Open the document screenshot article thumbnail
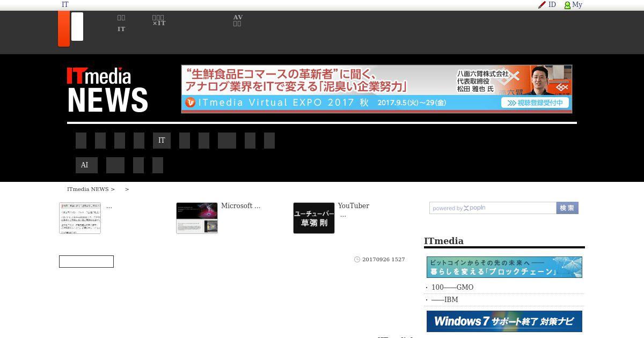The height and width of the screenshot is (338, 644). click(80, 218)
